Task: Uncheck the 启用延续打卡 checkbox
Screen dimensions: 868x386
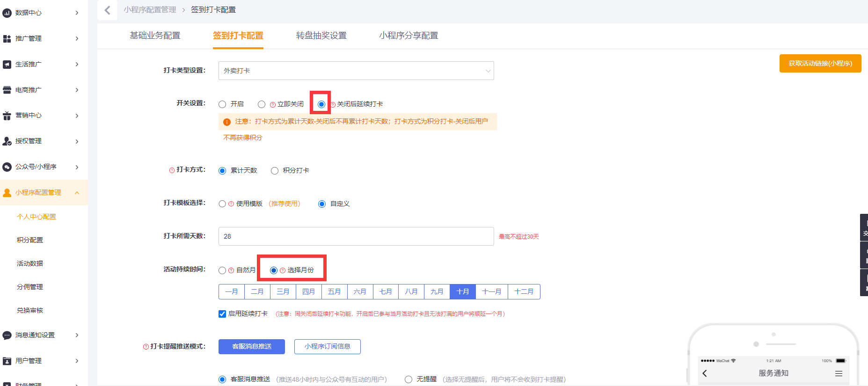Action: click(x=222, y=314)
